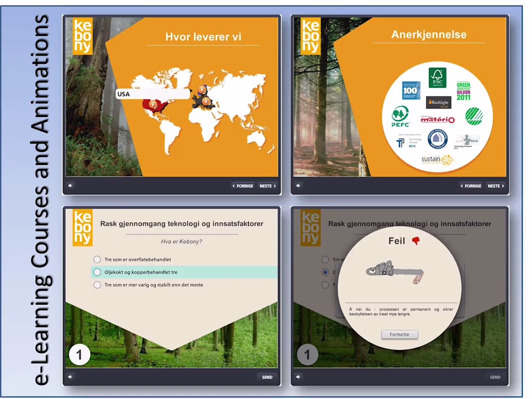The image size is (532, 399).
Task: Click the question number 1 badge on quiz slide
Action: click(x=79, y=355)
